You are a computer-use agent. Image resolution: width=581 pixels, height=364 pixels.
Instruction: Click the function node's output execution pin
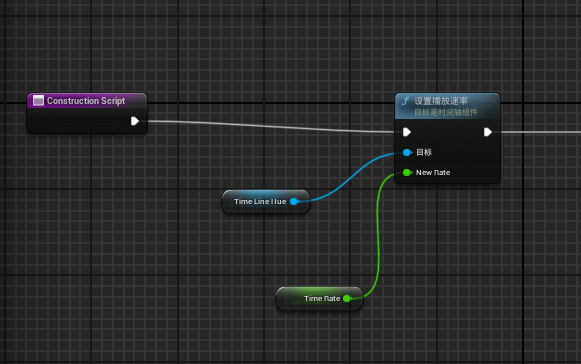pyautogui.click(x=488, y=132)
